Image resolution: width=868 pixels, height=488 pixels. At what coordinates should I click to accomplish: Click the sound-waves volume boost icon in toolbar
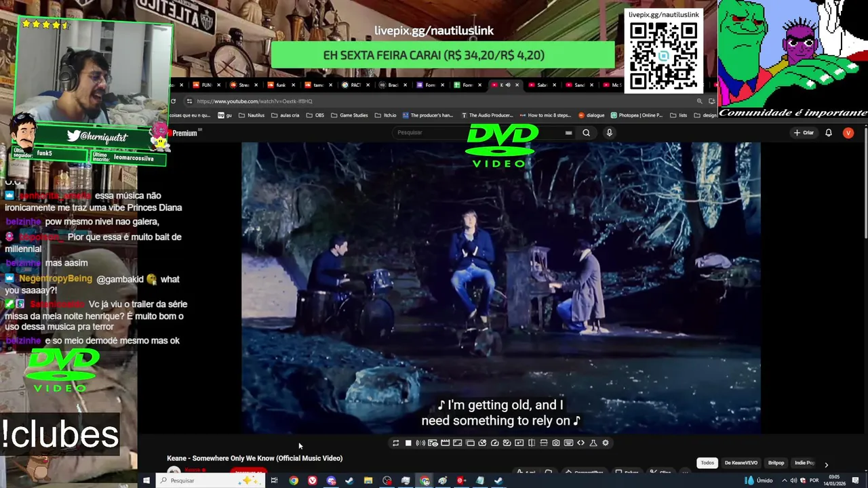click(420, 443)
